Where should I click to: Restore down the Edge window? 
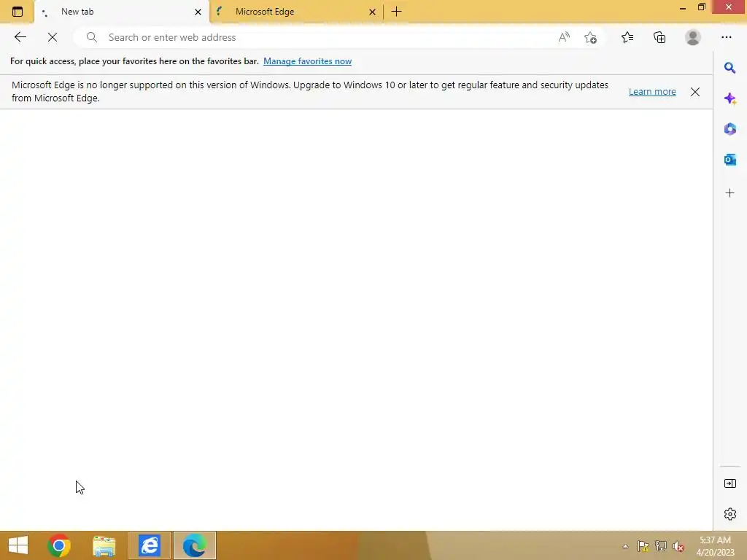[x=701, y=7]
